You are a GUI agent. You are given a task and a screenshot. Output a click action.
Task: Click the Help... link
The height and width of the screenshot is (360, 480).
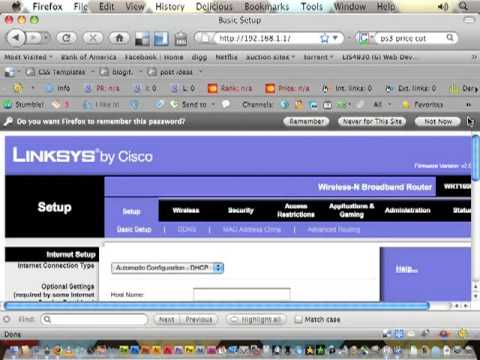pos(406,269)
